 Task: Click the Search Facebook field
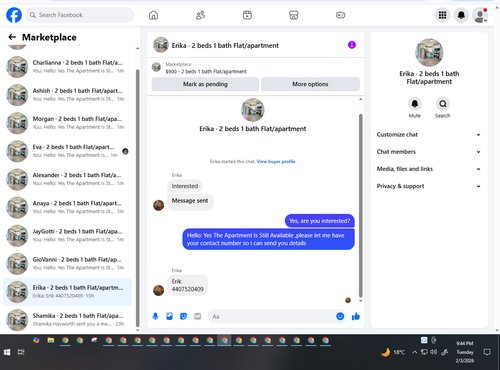[x=80, y=15]
